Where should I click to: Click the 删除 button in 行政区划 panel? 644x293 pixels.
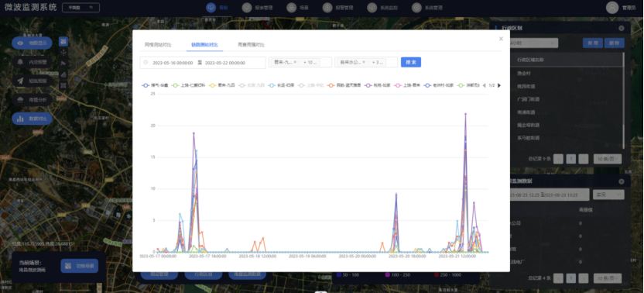[615, 43]
